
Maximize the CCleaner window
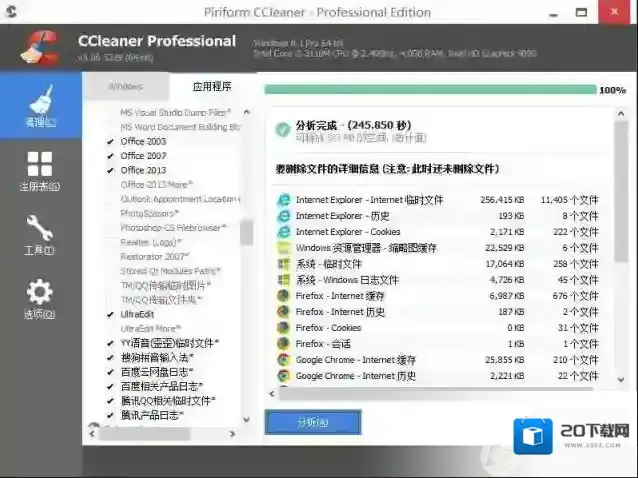[x=581, y=13]
